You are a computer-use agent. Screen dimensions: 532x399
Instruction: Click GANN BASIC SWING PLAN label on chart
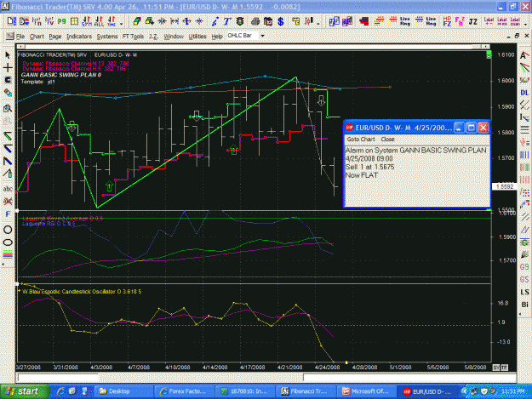61,75
